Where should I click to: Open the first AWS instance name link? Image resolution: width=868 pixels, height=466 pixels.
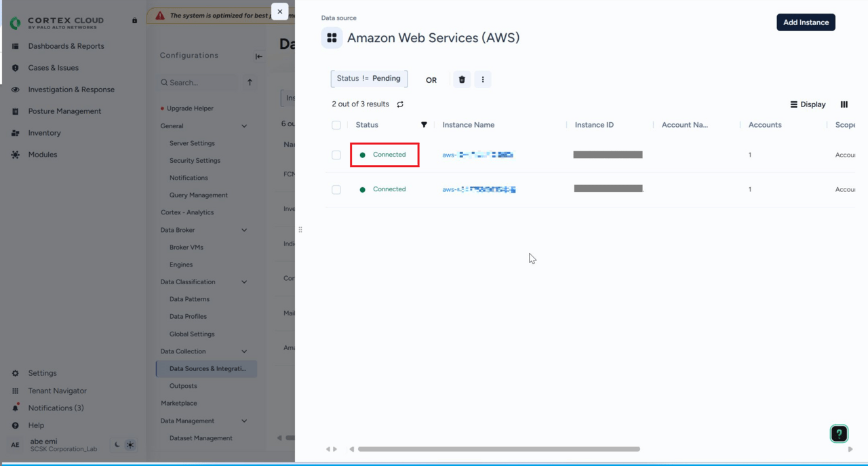(x=477, y=155)
